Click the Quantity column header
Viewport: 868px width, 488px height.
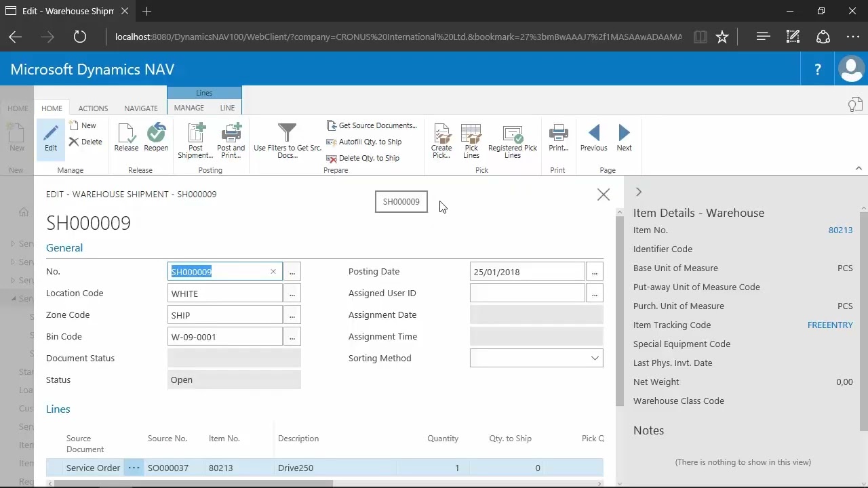443,439
